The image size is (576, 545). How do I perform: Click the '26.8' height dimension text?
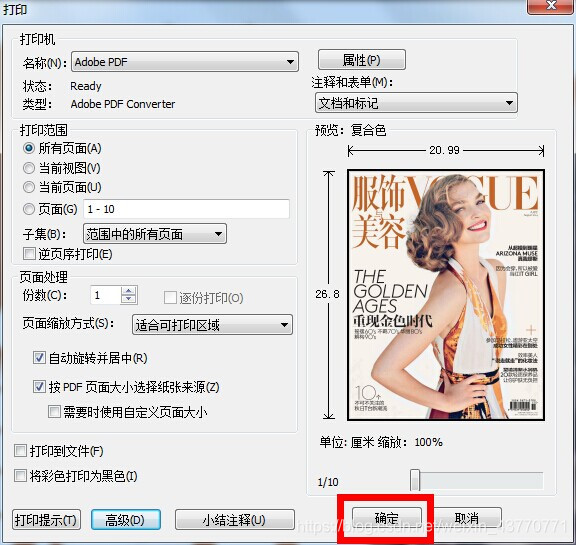[x=327, y=294]
